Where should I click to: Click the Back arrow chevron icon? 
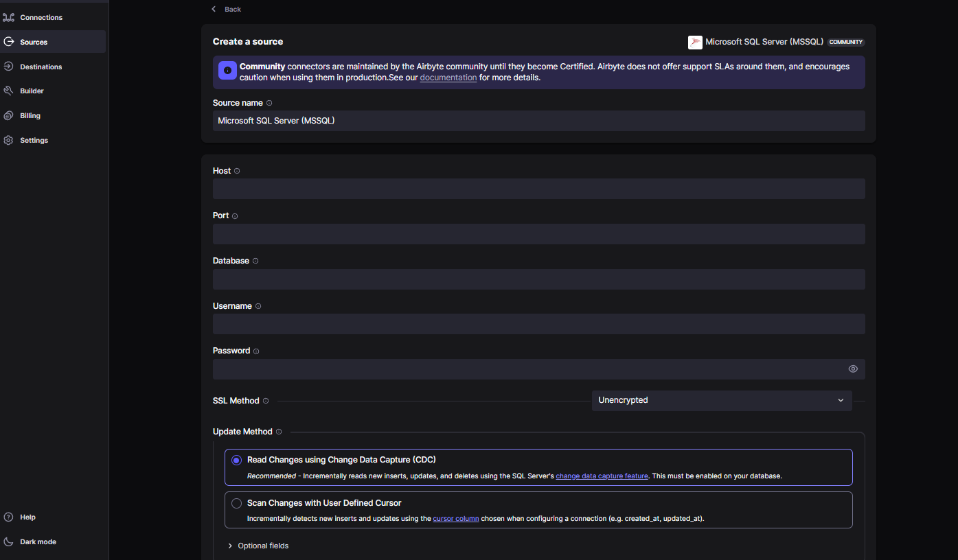pyautogui.click(x=214, y=9)
